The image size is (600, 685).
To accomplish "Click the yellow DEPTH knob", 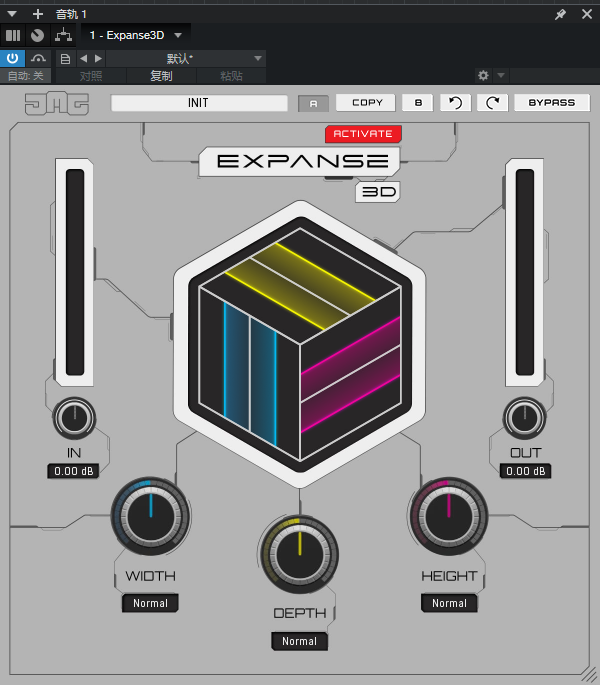I will pos(300,554).
